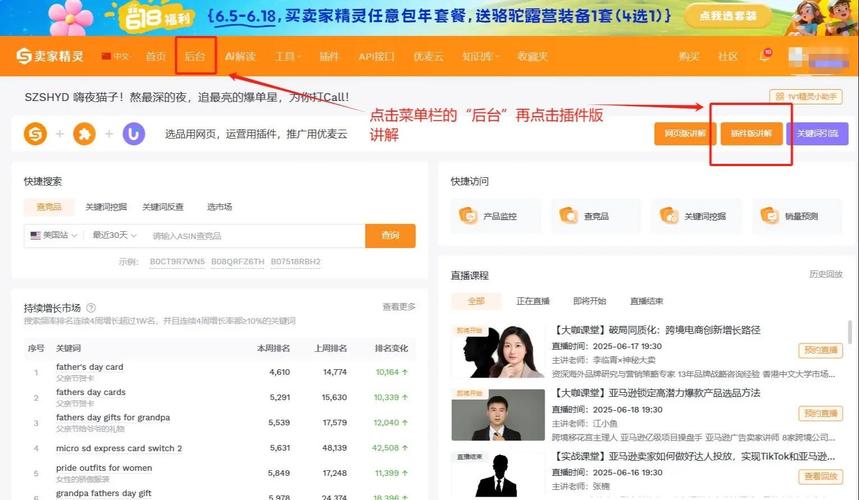Select the 查竞品 search tab

pos(49,206)
